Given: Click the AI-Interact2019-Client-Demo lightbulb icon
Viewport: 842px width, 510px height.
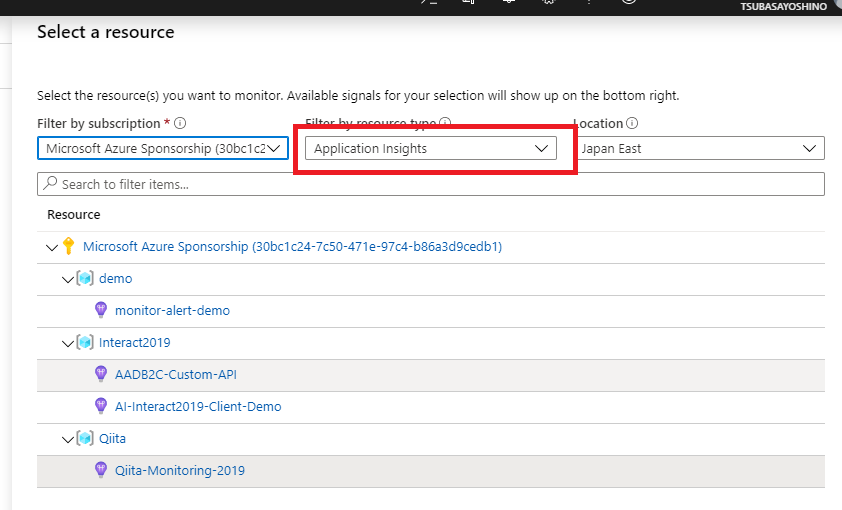Looking at the screenshot, I should point(100,406).
